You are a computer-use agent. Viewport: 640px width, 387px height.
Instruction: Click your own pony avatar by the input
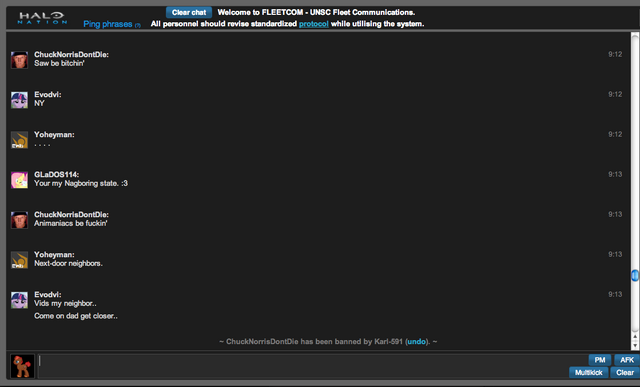coord(22,366)
